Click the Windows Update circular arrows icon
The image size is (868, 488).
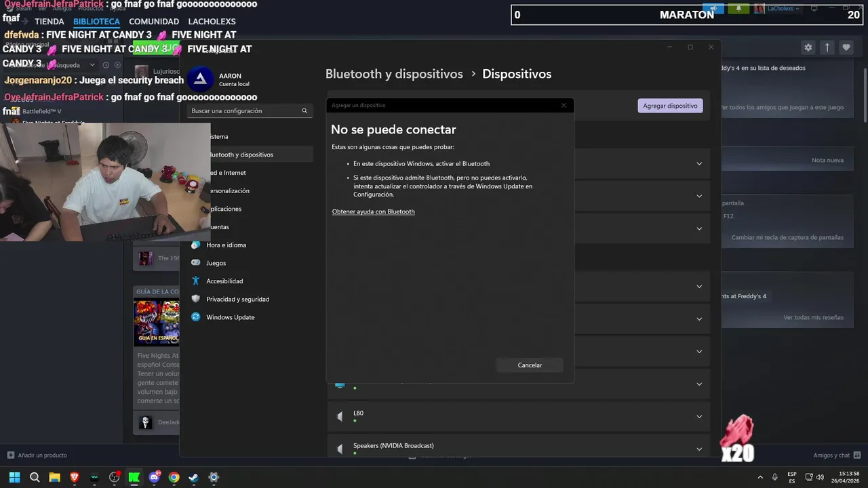(x=196, y=317)
